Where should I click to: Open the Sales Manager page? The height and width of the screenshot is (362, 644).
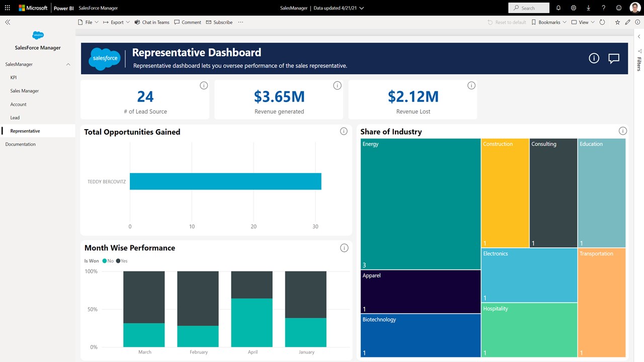click(38, 91)
